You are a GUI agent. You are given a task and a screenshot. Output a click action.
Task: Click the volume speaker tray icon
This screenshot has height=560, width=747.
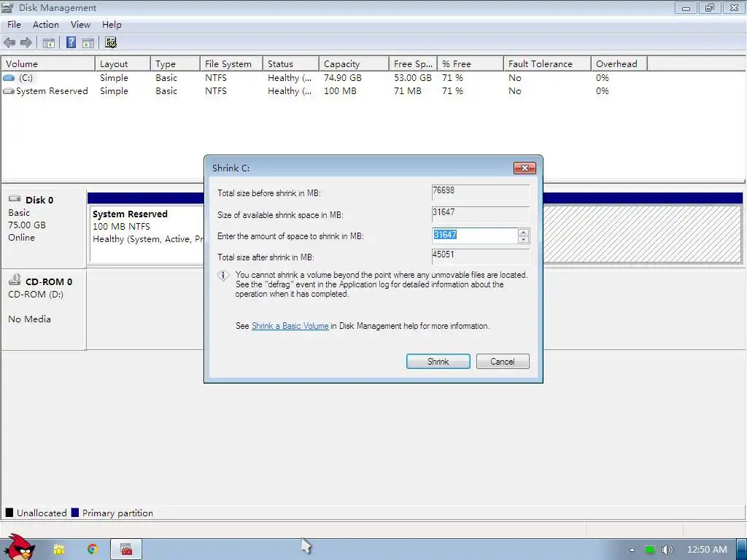(x=667, y=550)
